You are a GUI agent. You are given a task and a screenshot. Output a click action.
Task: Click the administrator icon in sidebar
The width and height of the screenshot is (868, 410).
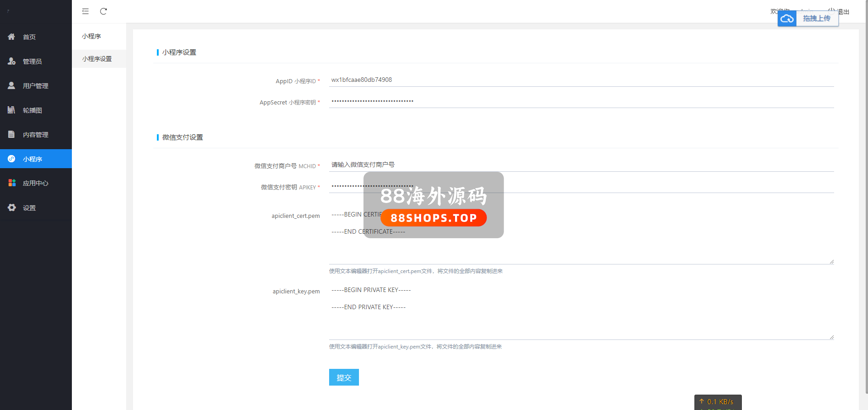[x=11, y=61]
